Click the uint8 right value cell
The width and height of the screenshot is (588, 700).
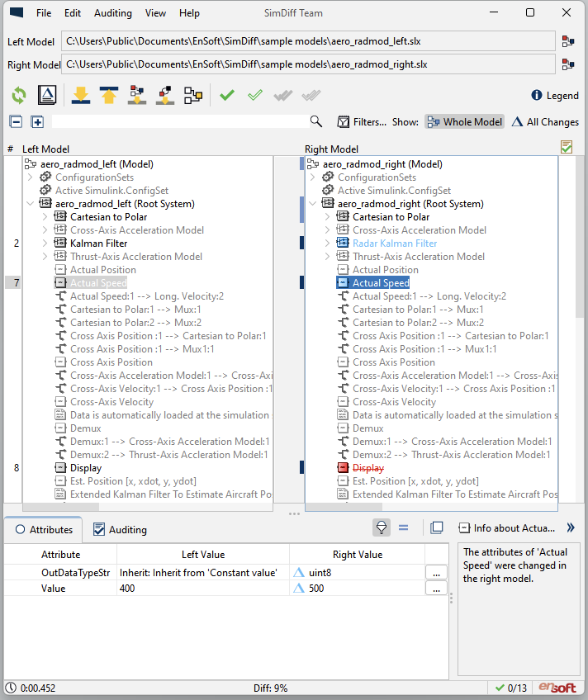tap(357, 573)
